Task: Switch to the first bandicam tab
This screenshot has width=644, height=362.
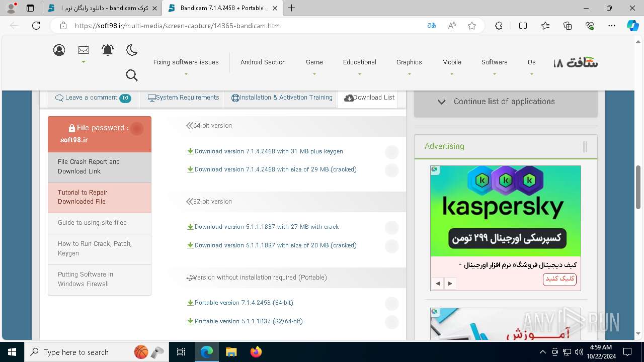Action: click(x=102, y=8)
